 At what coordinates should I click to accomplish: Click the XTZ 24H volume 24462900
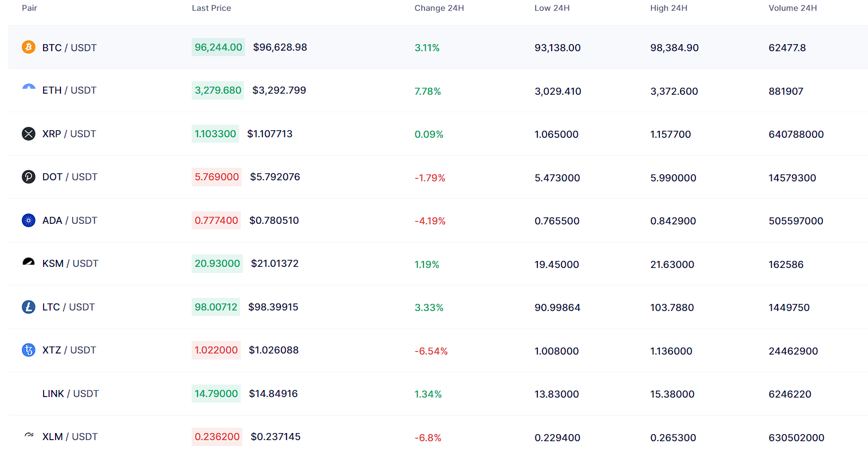(x=793, y=351)
